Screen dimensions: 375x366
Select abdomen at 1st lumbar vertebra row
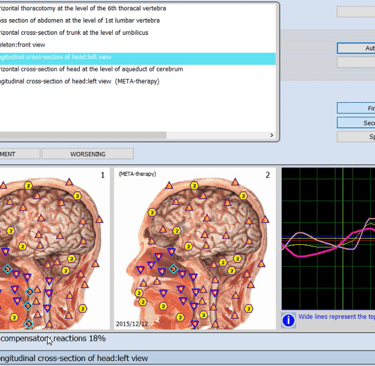point(138,21)
